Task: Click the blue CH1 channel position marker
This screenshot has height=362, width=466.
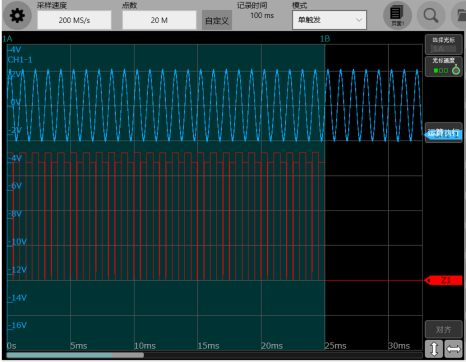Action: [443, 134]
